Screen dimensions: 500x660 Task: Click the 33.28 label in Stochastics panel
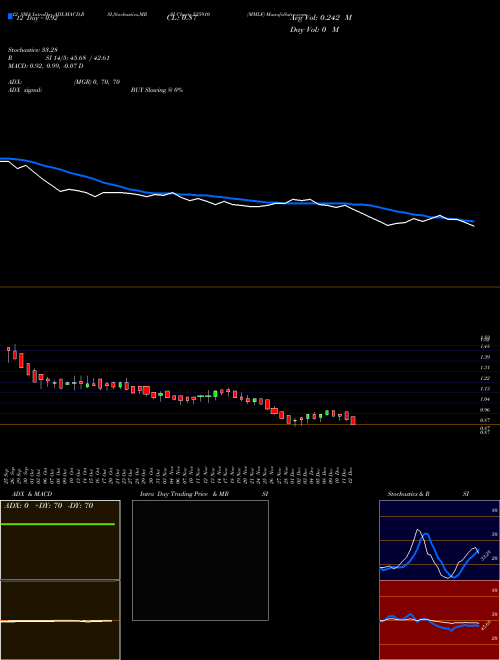coord(485,556)
